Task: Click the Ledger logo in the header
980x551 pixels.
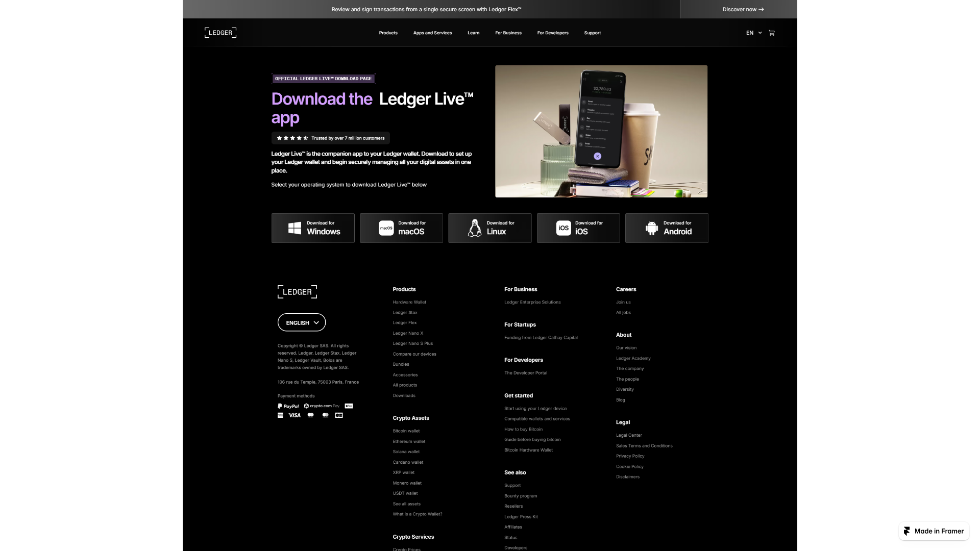Action: [x=220, y=33]
